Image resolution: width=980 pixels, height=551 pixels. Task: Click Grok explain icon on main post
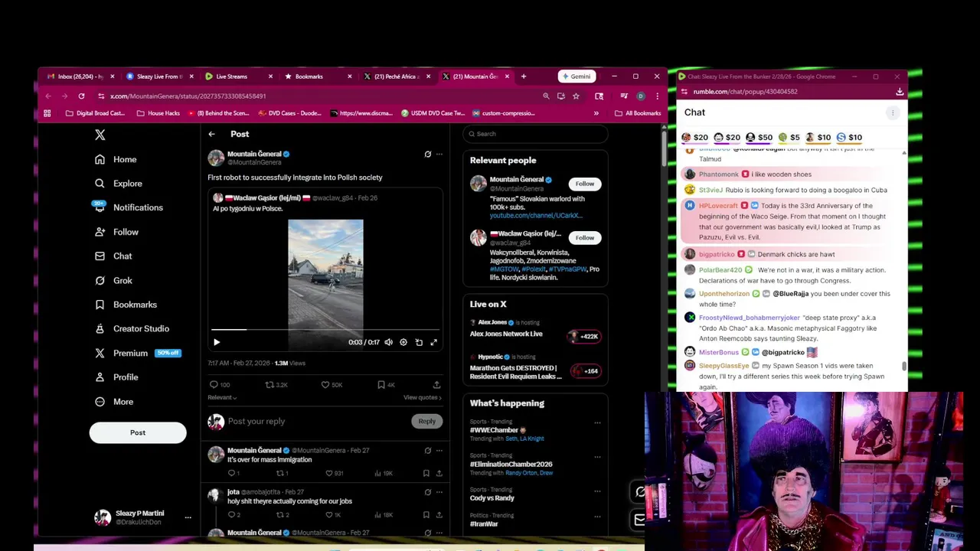click(428, 155)
